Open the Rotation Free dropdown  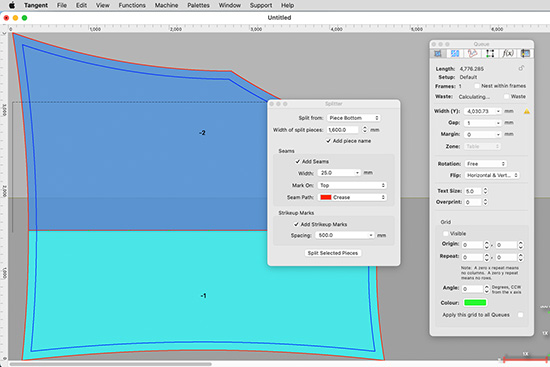[486, 164]
